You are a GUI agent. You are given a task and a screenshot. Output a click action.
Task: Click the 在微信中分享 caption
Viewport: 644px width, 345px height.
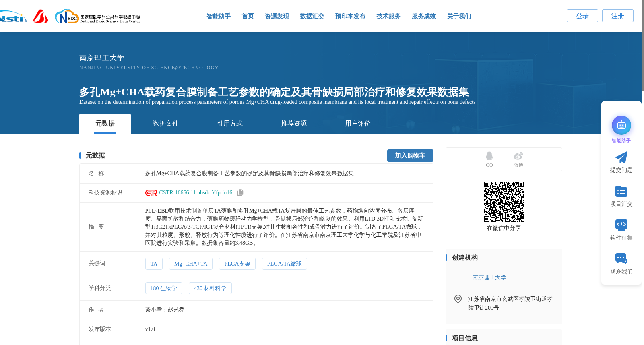504,228
